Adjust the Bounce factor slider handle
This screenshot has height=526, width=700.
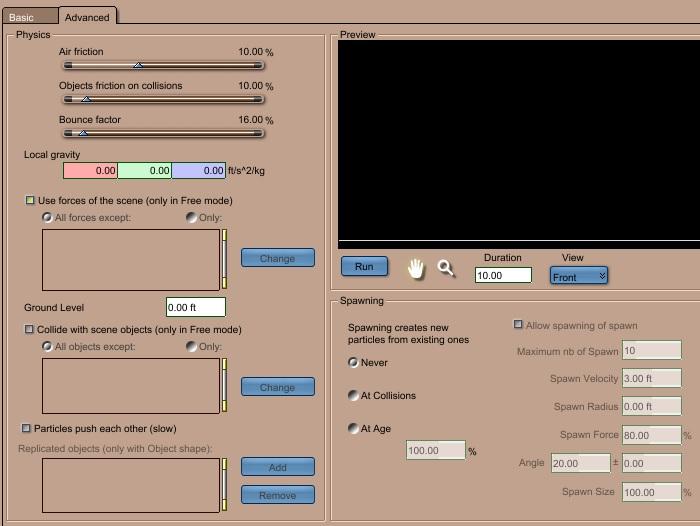coord(83,133)
